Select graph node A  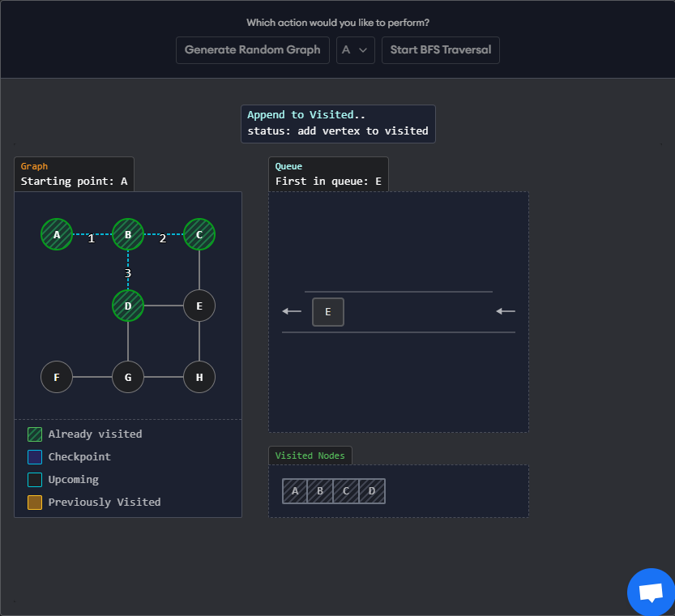57,234
